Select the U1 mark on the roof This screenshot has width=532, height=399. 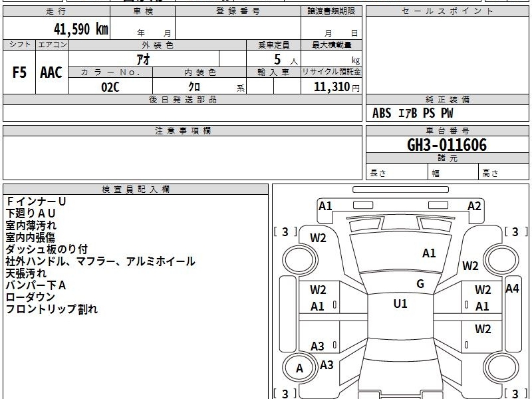400,304
